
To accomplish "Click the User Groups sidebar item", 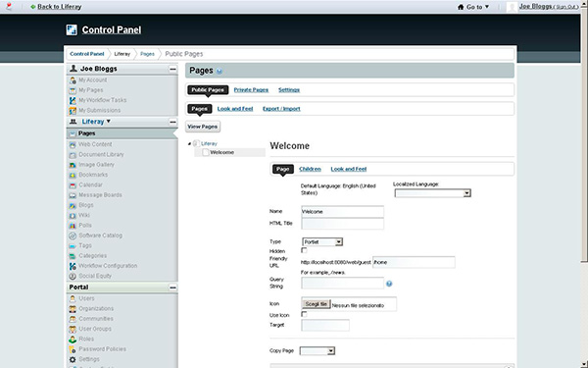I will (x=95, y=329).
